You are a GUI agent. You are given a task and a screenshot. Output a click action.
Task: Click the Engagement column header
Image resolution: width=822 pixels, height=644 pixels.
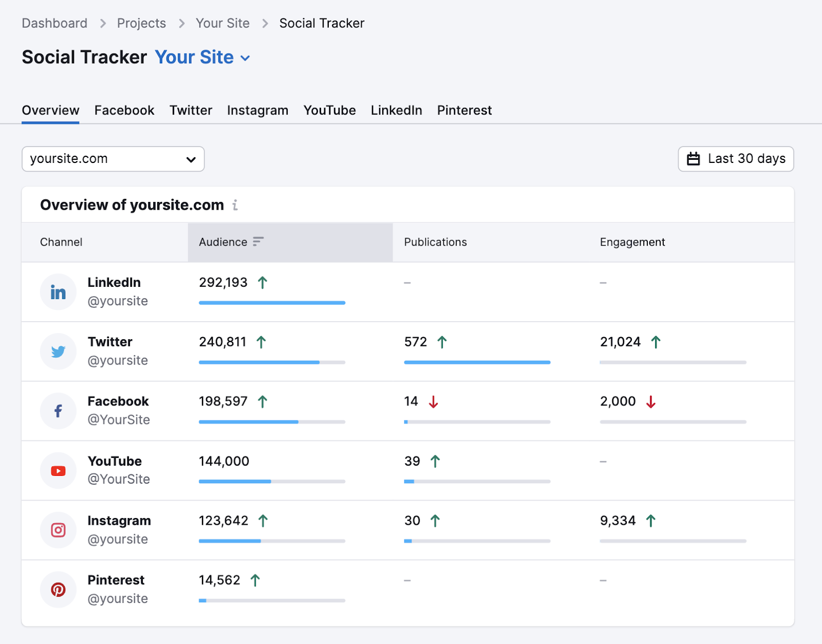pos(632,242)
